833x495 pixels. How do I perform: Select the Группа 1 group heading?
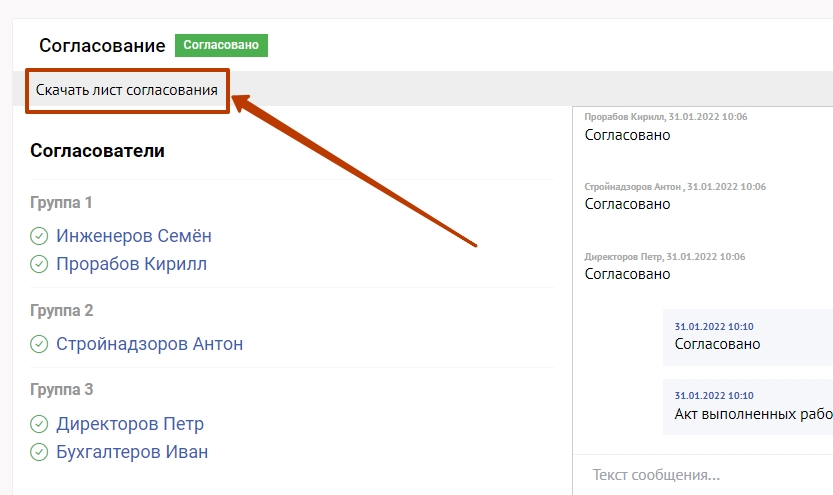(x=61, y=203)
